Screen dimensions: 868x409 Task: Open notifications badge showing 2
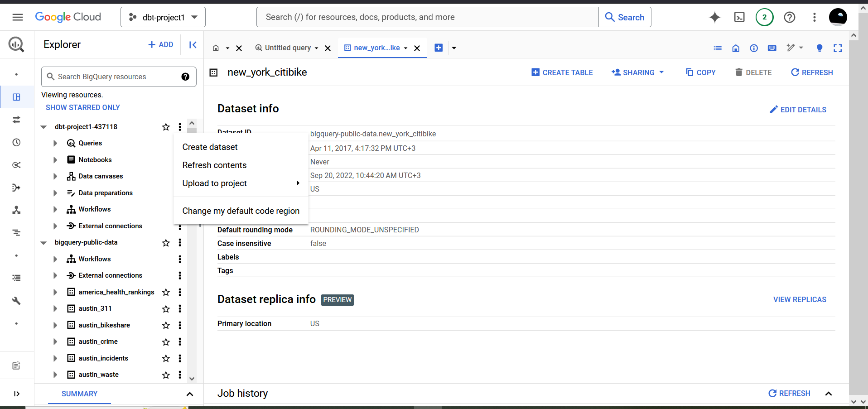point(765,17)
